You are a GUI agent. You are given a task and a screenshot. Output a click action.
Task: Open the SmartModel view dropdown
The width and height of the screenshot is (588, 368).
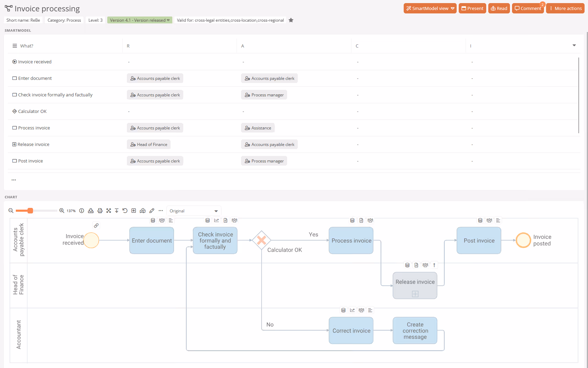(430, 9)
